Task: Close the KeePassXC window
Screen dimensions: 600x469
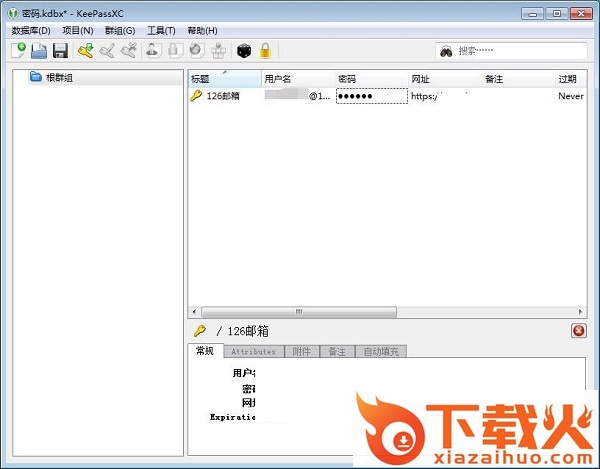Action: (x=581, y=14)
